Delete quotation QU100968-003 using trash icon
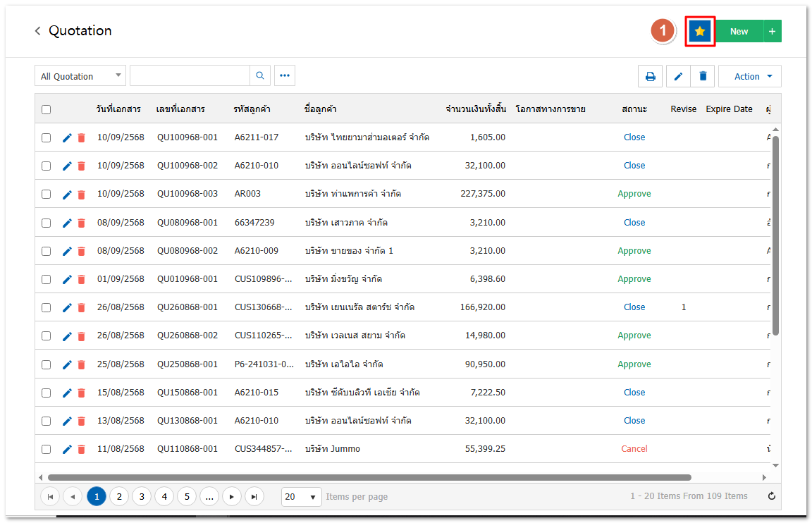Screen dimensions: 812x523 tap(81, 195)
